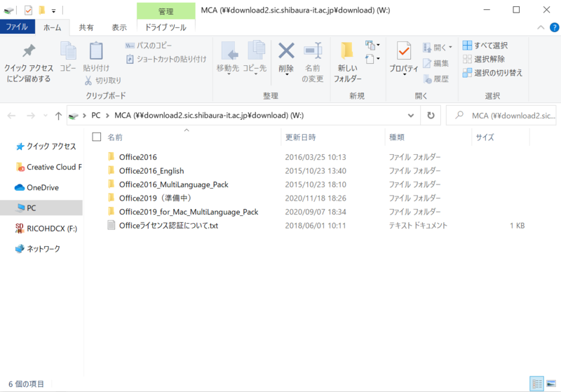This screenshot has height=392, width=561.
Task: Click the search box for MCA drive
Action: (501, 116)
